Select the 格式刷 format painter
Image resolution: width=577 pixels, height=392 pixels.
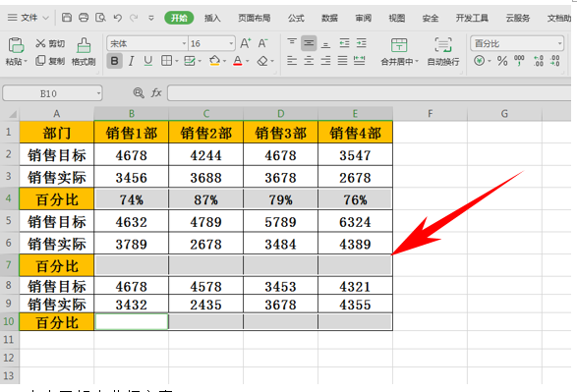84,52
